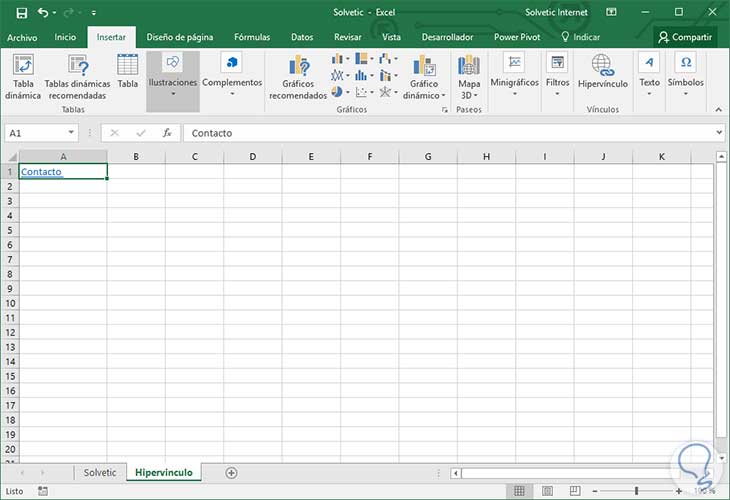This screenshot has width=730, height=500.
Task: Switch to the Fórmulas tab
Action: (x=252, y=37)
